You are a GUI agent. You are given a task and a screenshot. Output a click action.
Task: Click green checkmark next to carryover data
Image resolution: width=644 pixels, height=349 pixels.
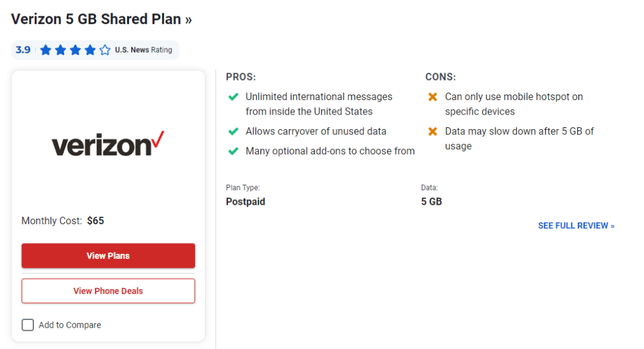(234, 132)
